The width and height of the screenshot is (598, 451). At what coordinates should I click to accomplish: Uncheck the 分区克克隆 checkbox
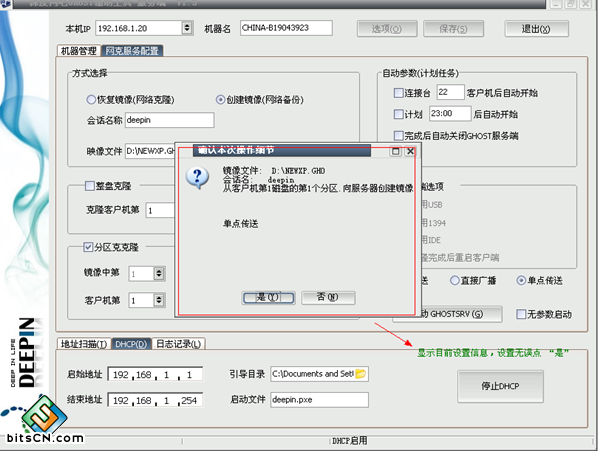coord(88,247)
